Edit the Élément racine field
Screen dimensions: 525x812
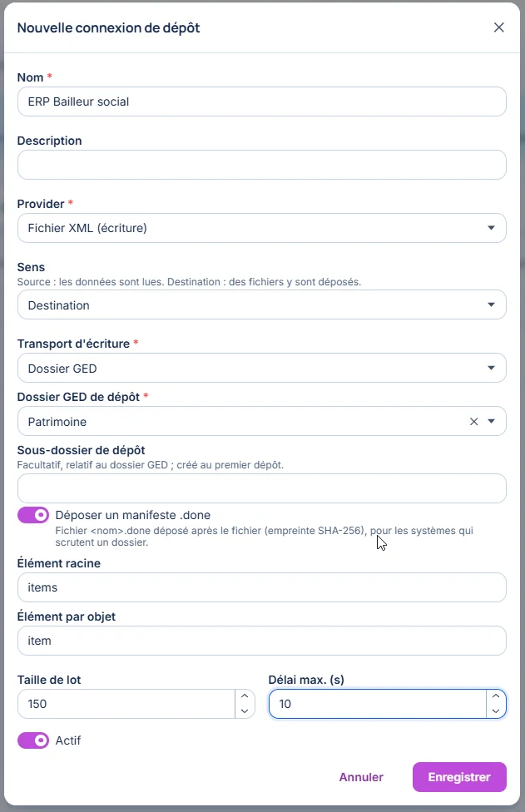[x=262, y=587]
